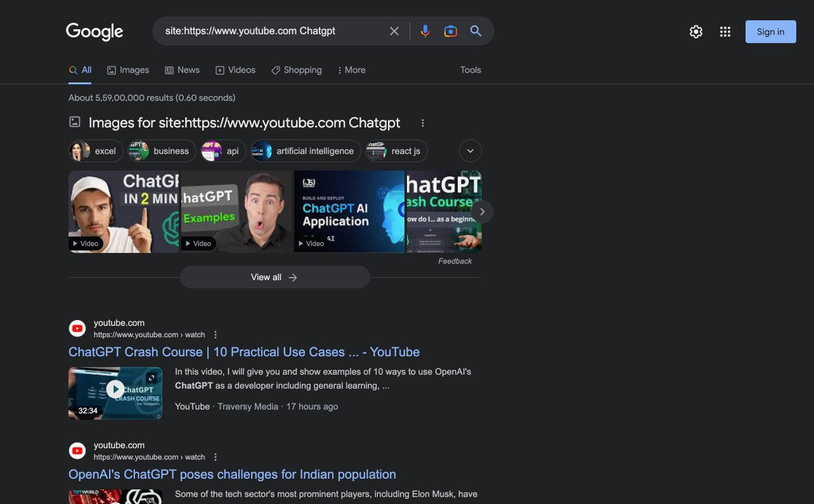
Task: Click YouTube favicon of OpenAI challenges result
Action: pos(78,451)
